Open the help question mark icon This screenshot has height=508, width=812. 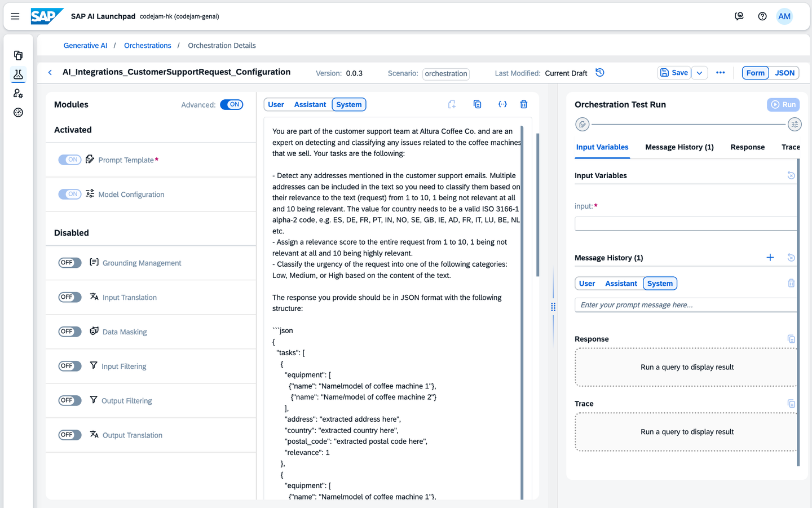click(762, 16)
